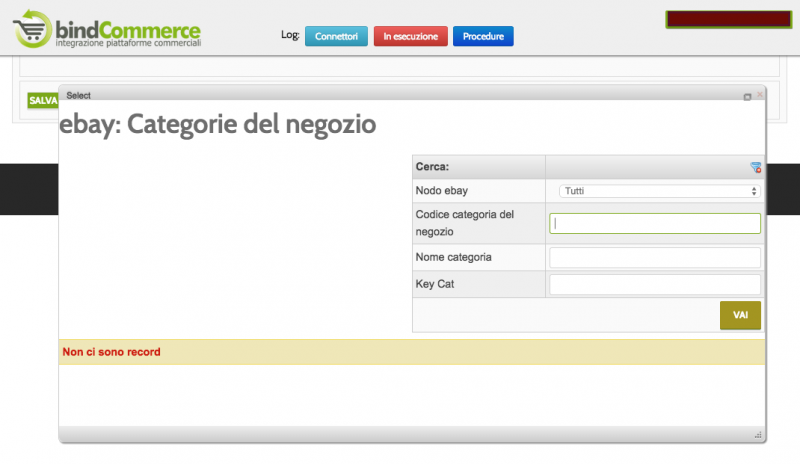Click the 'ebay: Categorie del negozio' heading
Screen dimensions: 800x464
pos(218,125)
